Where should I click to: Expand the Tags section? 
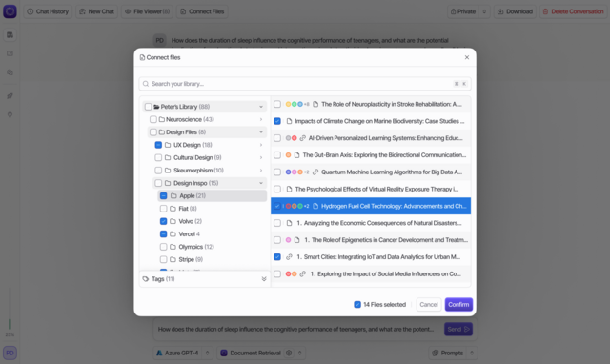264,279
